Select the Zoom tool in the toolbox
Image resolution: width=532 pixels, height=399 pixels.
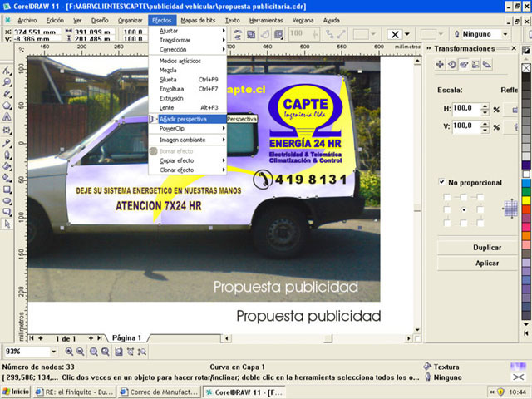(7, 82)
